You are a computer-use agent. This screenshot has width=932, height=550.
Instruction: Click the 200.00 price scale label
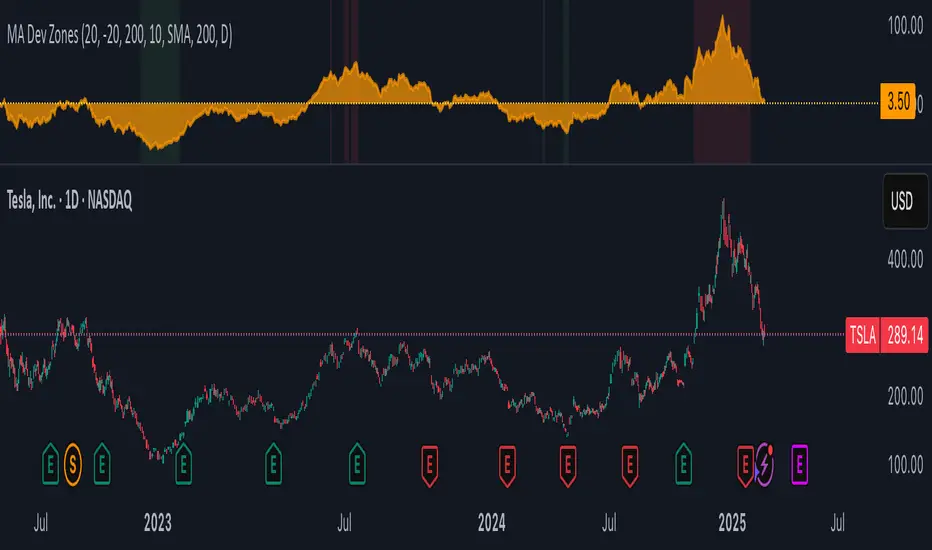click(x=905, y=396)
